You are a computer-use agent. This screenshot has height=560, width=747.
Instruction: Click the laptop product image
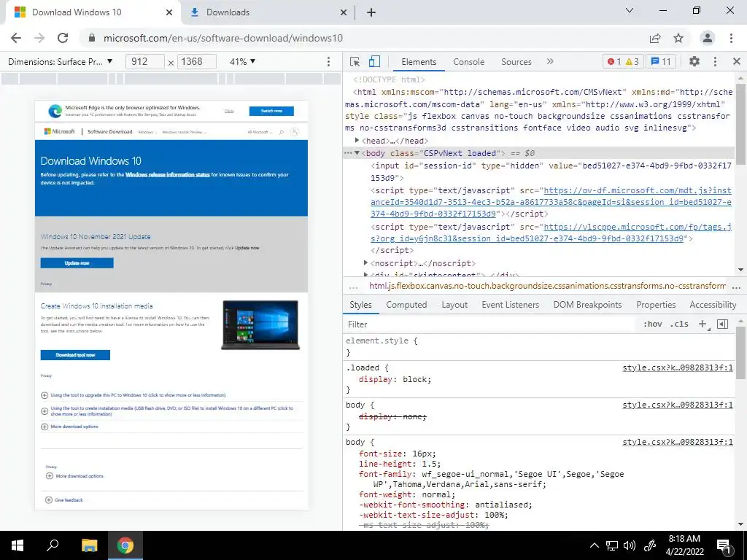[x=260, y=324]
